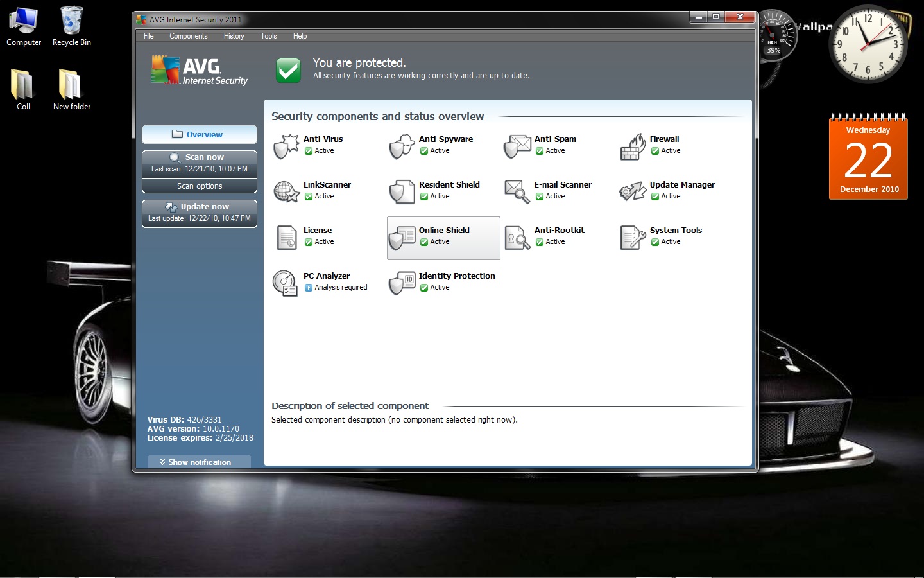Open the Recycle Bin desktop icon
The width and height of the screenshot is (924, 578).
[72, 27]
